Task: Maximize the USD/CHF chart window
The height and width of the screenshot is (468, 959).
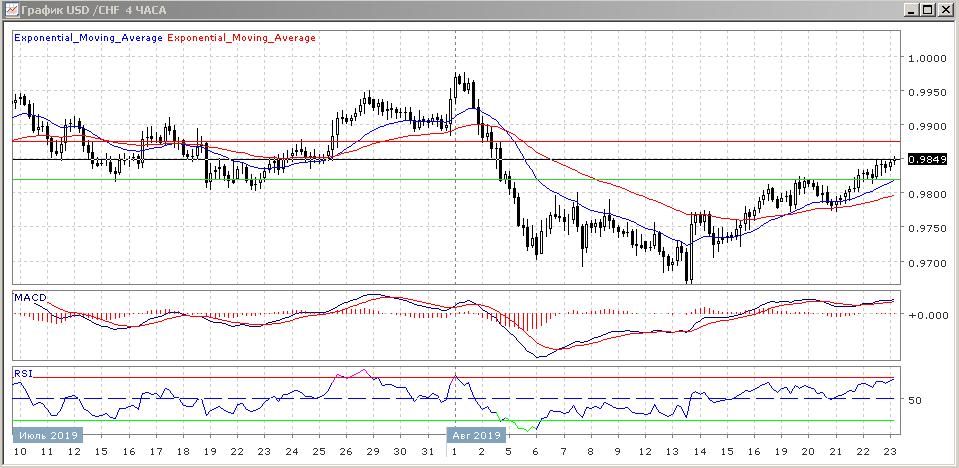Action: point(928,10)
